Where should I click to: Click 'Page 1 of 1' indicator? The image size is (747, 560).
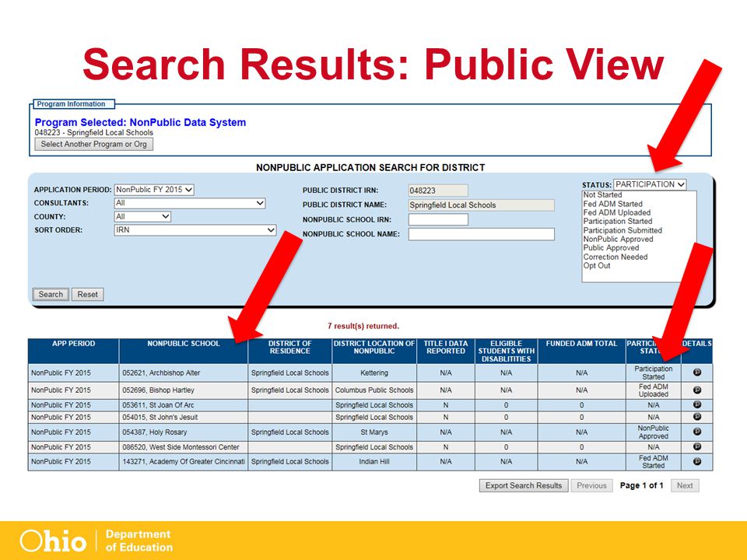pyautogui.click(x=641, y=485)
